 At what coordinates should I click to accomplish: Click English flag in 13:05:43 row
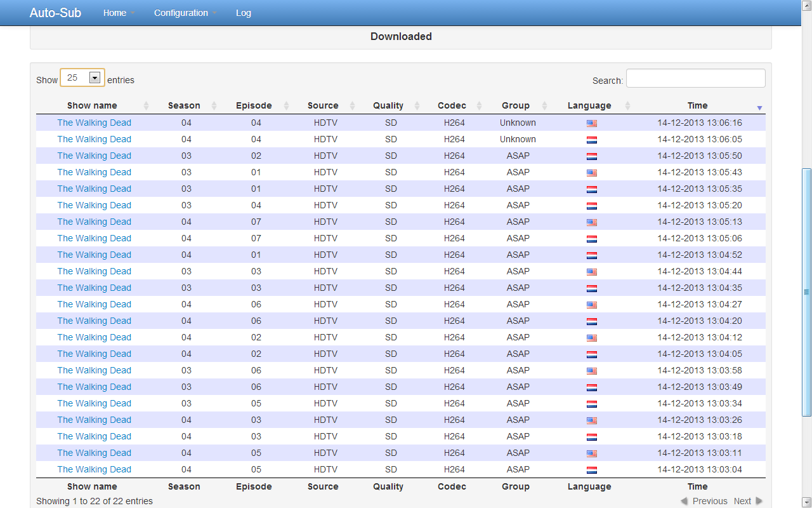[592, 173]
